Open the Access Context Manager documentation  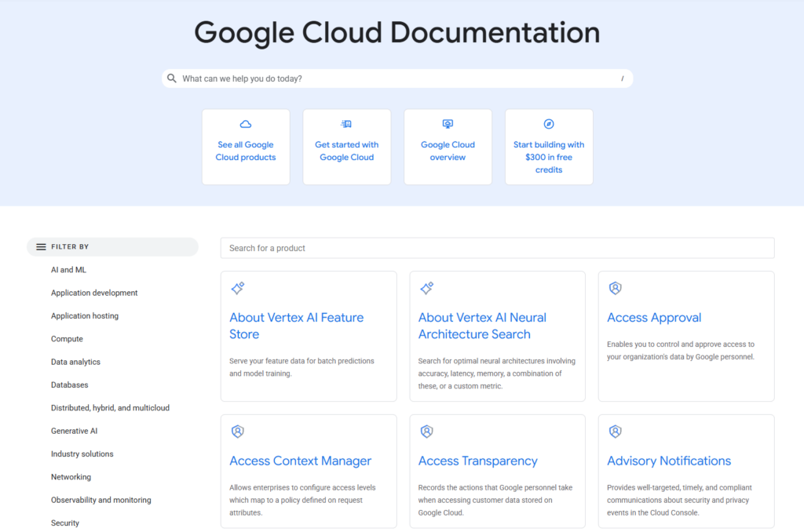[301, 461]
